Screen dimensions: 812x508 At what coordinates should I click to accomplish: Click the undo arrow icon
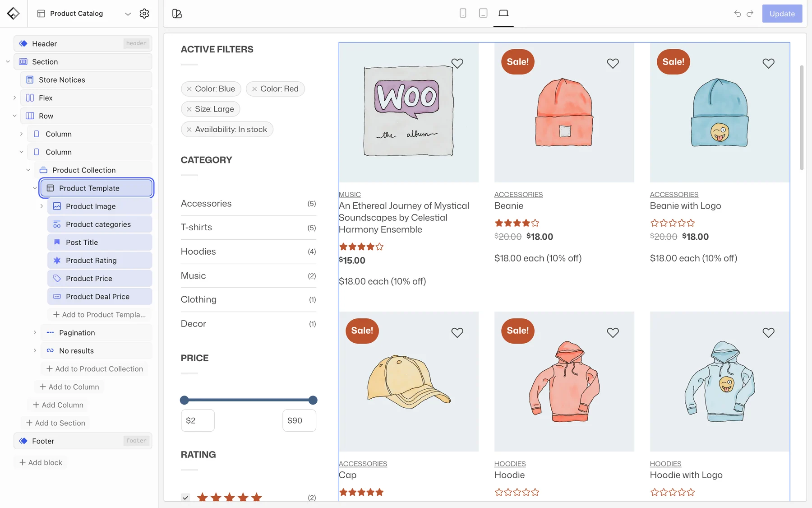coord(738,14)
